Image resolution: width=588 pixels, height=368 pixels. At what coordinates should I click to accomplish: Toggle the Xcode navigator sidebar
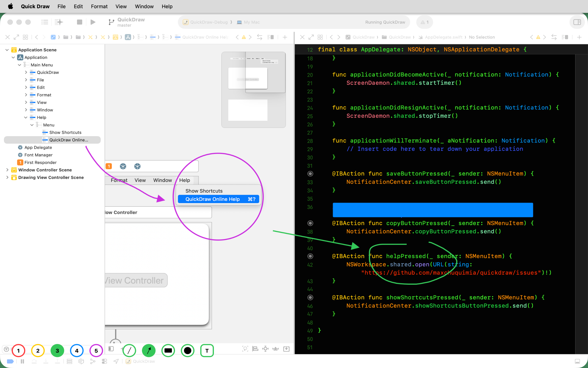tap(45, 22)
